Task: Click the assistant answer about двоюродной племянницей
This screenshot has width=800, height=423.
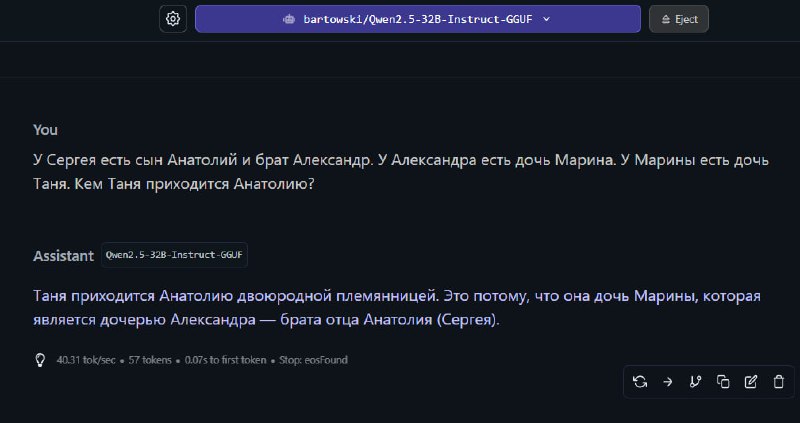Action: 397,308
